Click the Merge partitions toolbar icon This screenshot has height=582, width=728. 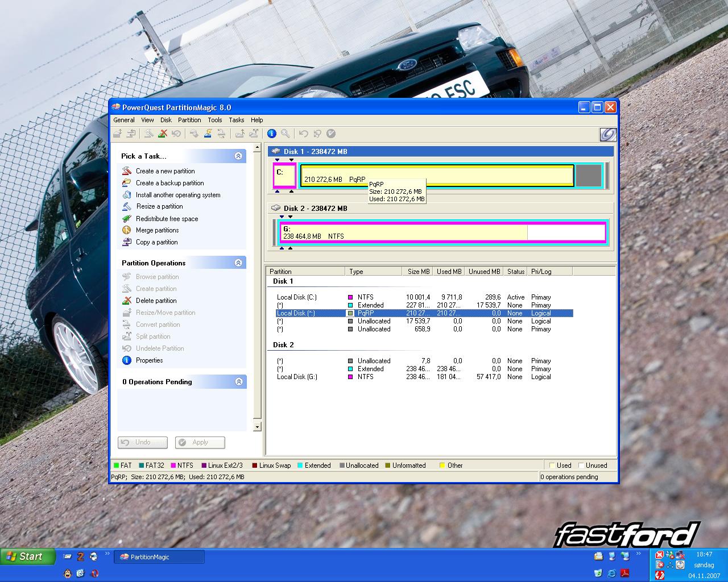(x=239, y=134)
